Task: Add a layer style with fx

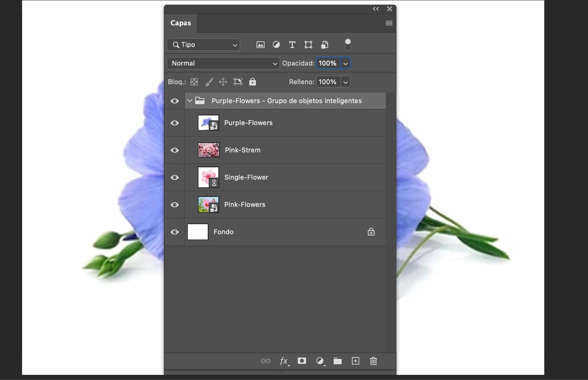Action: click(x=284, y=361)
